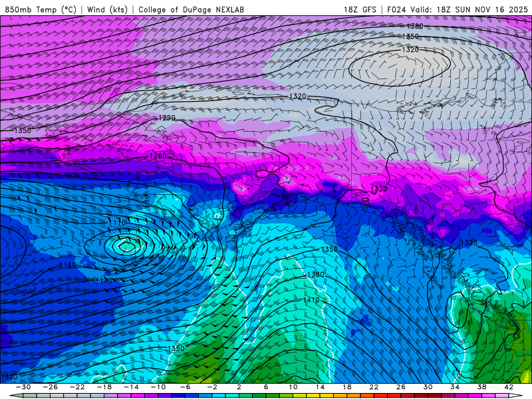Select the 38 color scale label
532x399 pixels.
(481, 387)
